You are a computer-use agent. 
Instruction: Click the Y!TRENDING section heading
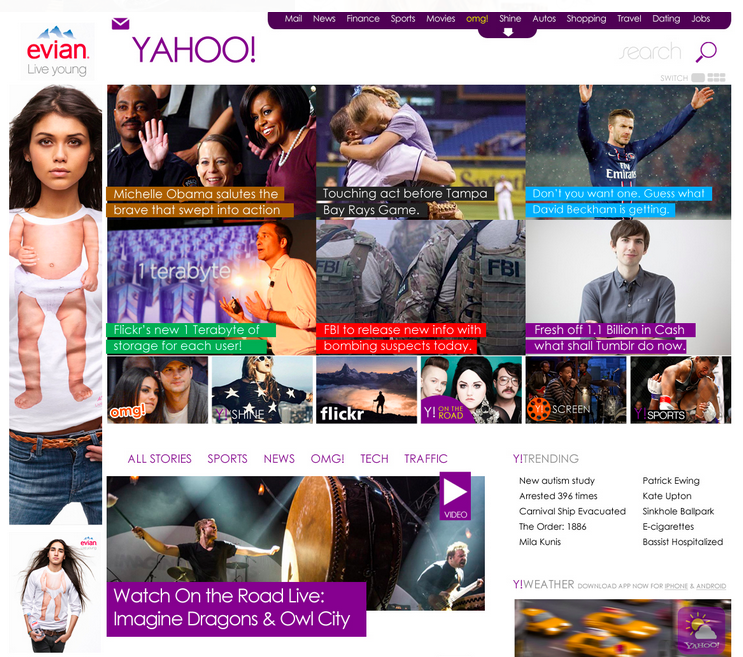[x=545, y=459]
